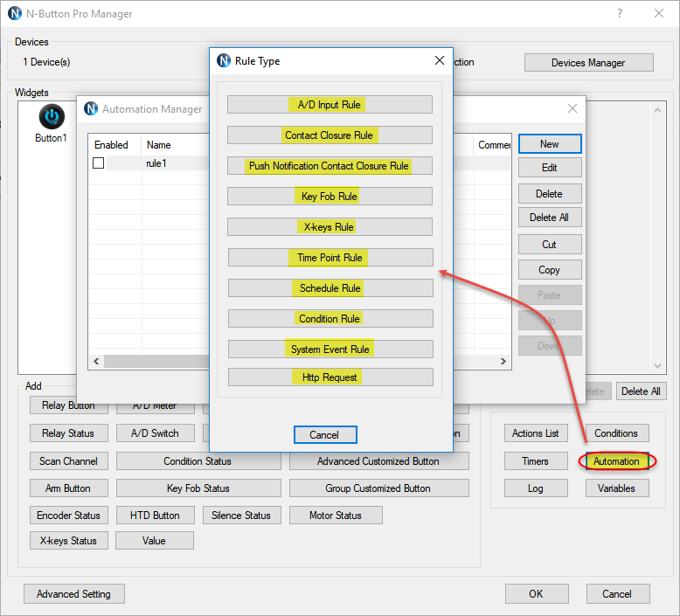
Task: Click OK in N-Button Pro Manager
Action: (537, 593)
